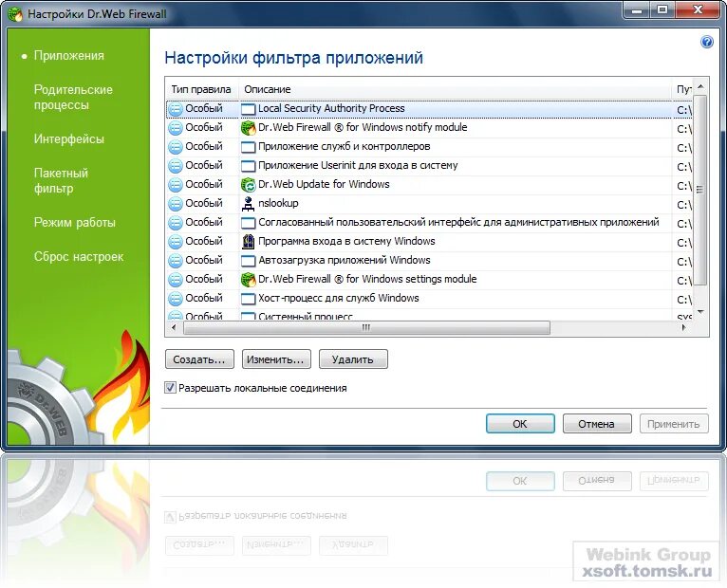This screenshot has height=588, width=727.
Task: Click window icon of Local Security Authority Process
Action: point(249,109)
